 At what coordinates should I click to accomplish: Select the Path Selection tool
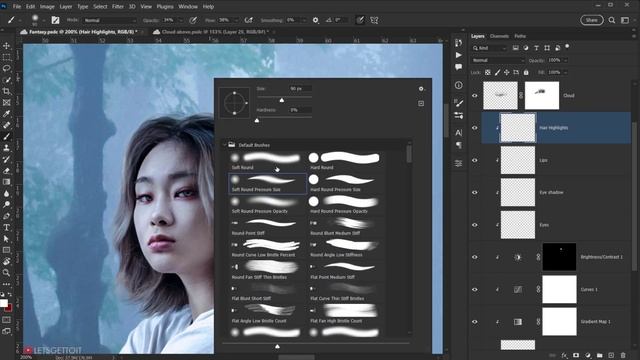7,239
